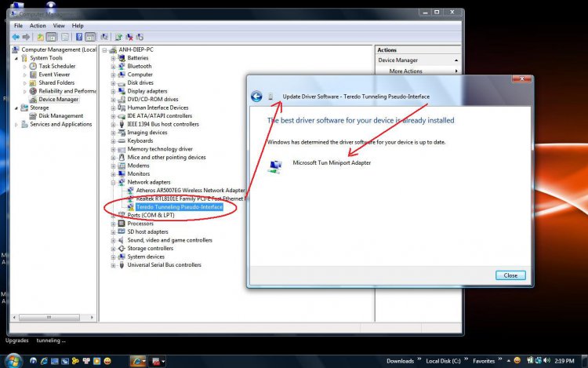Image resolution: width=588 pixels, height=368 pixels.
Task: Click the Uninstall device icon with red X
Action: tap(129, 37)
